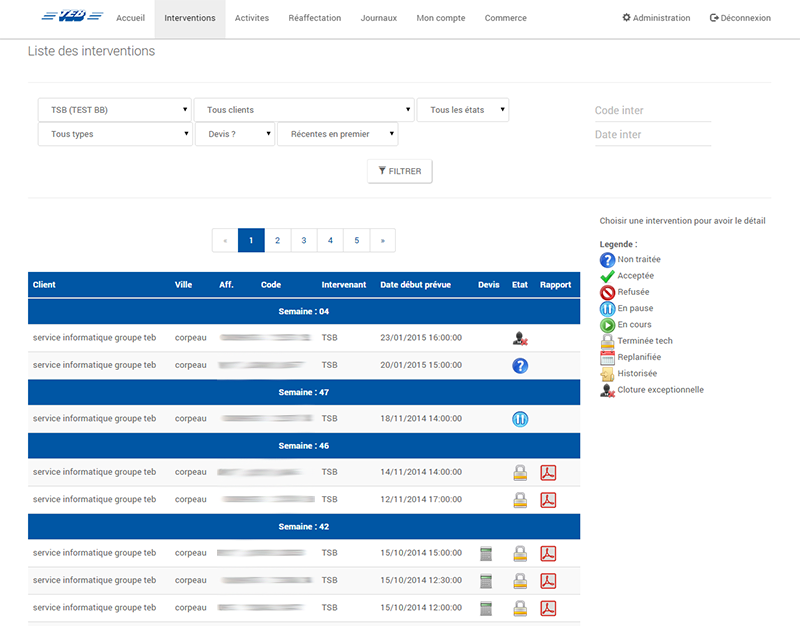Click cloture exceptionnelle icon for 23/01/2015 row
Image resolution: width=800 pixels, height=626 pixels.
(519, 339)
